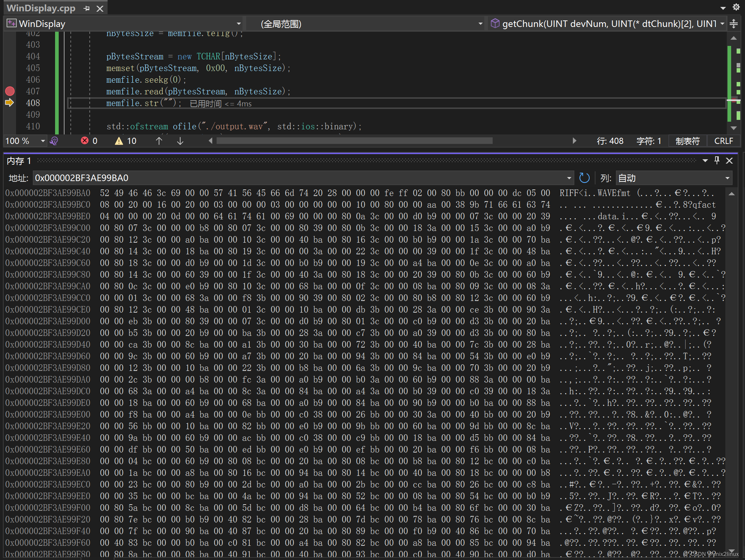Image resolution: width=745 pixels, height=560 pixels.
Task: Click memory address 0x000002BF3AE99BA0 row label
Action: click(48, 193)
